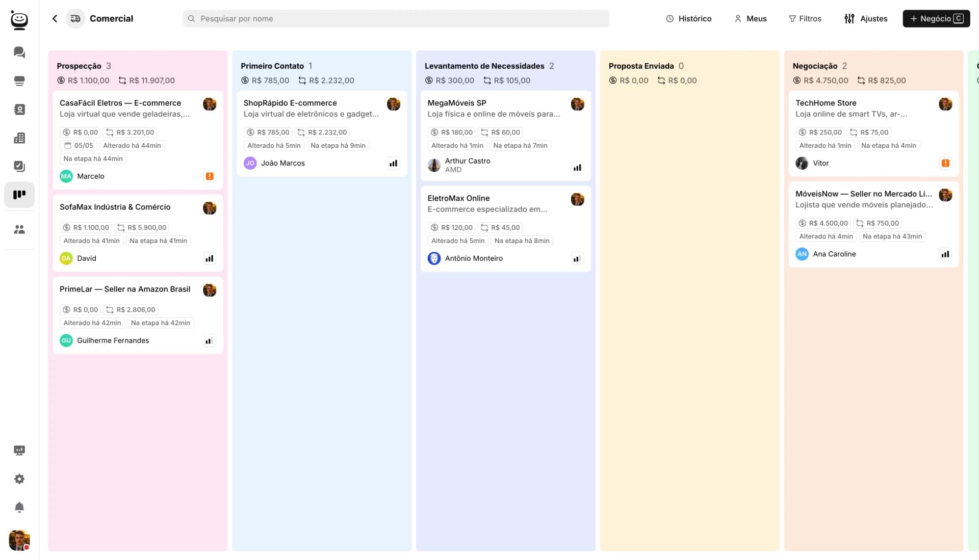Click the Negociação column header
Screen dimensions: 979x560
pyautogui.click(x=815, y=66)
